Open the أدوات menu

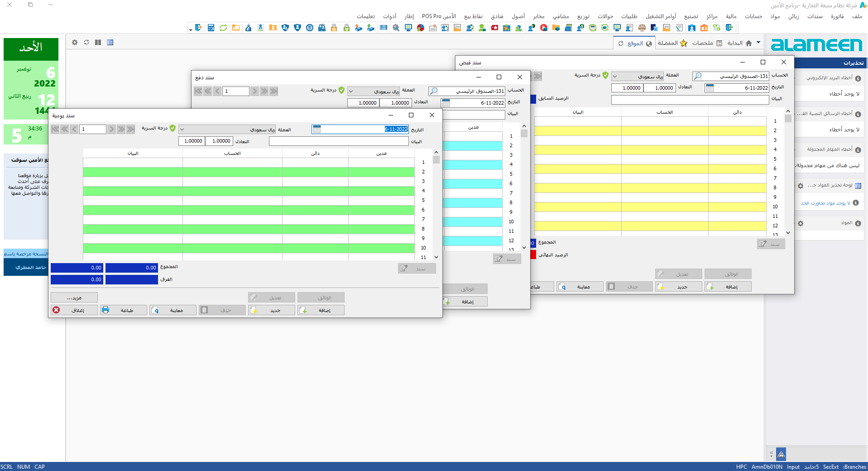click(x=389, y=16)
